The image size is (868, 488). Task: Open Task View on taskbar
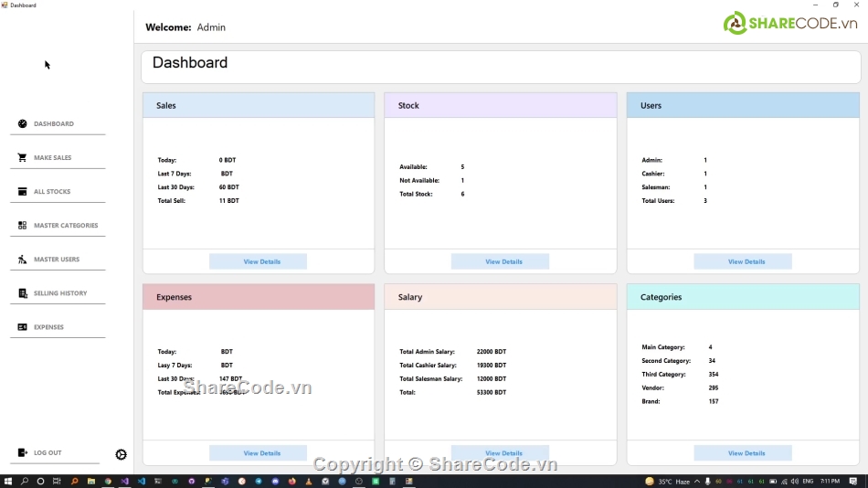pos(57,482)
